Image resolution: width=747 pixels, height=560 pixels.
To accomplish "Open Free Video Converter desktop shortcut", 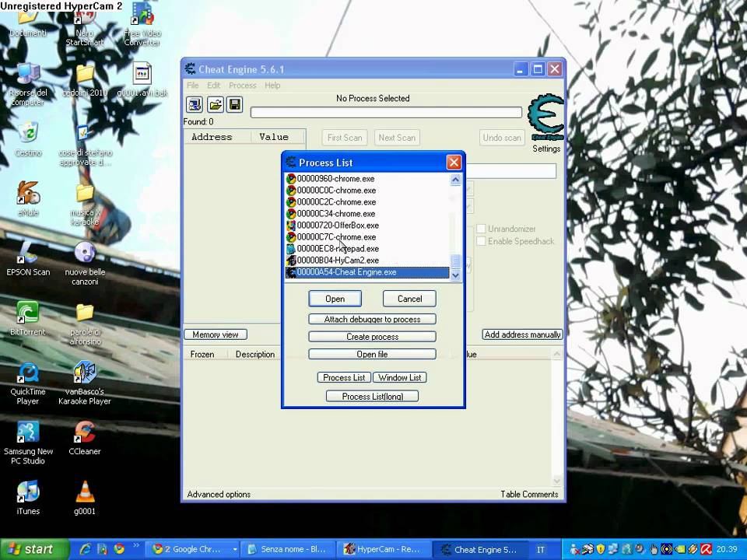I will (x=142, y=24).
